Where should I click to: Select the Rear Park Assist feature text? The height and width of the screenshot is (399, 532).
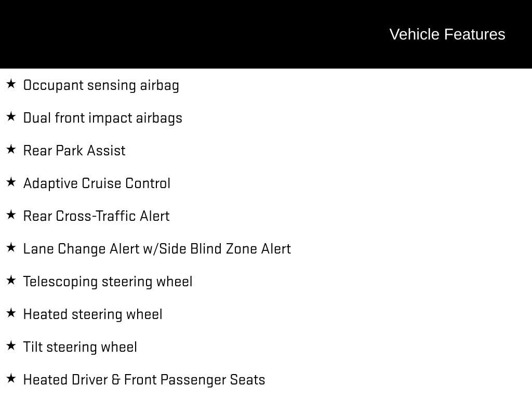[74, 151]
